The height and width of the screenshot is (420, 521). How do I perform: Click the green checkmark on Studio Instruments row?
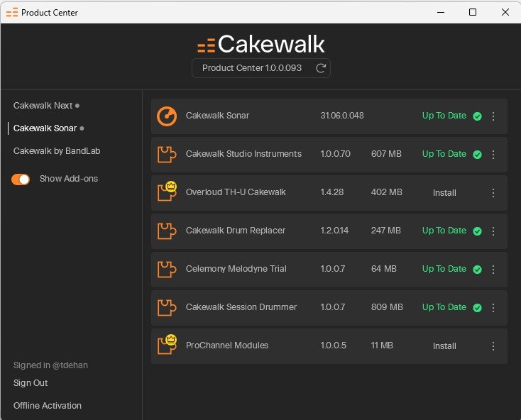click(478, 155)
